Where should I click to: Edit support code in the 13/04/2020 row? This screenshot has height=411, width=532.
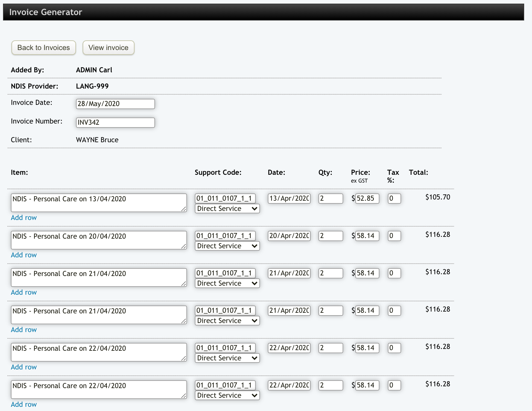(x=225, y=198)
